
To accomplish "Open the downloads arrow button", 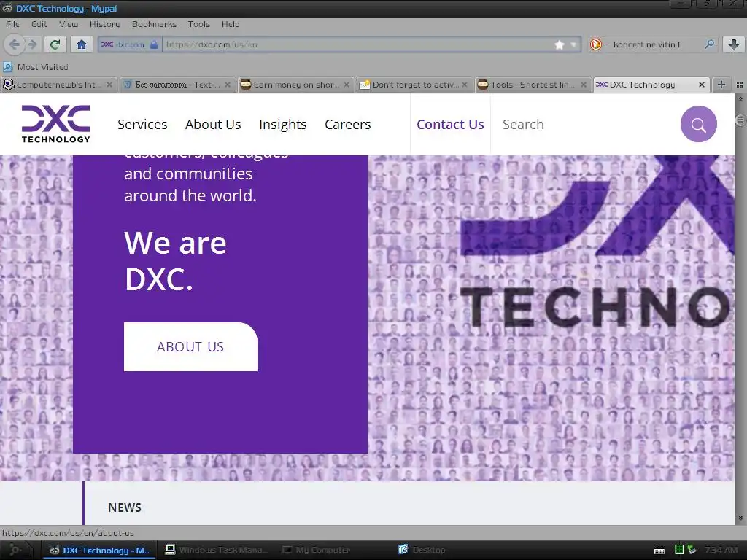I will click(734, 44).
